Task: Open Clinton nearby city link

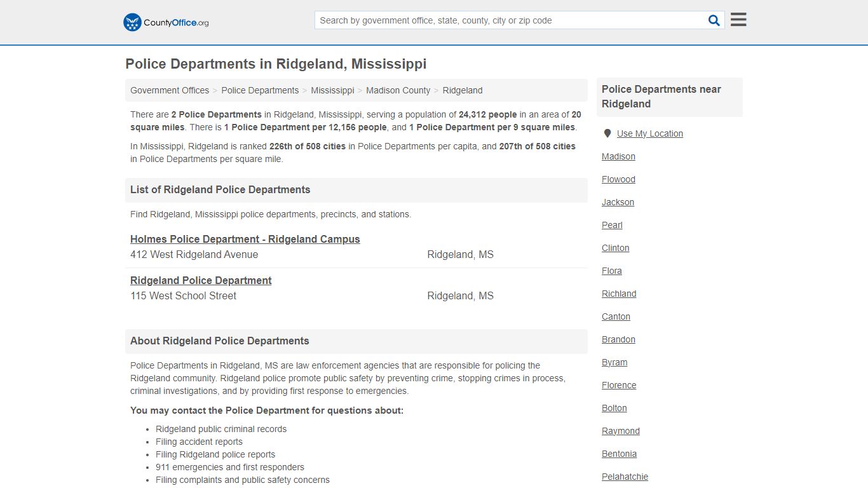Action: (x=615, y=248)
